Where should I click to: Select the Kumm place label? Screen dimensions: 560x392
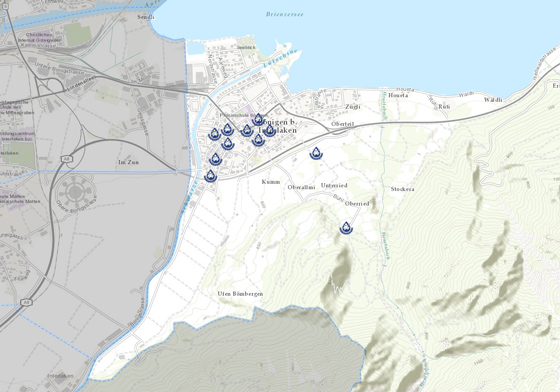click(x=271, y=182)
